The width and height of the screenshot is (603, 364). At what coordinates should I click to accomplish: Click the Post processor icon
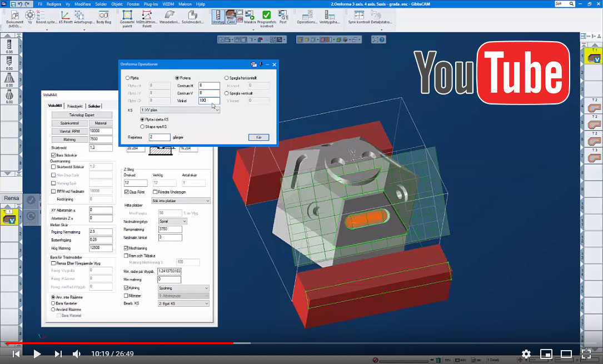(x=283, y=16)
